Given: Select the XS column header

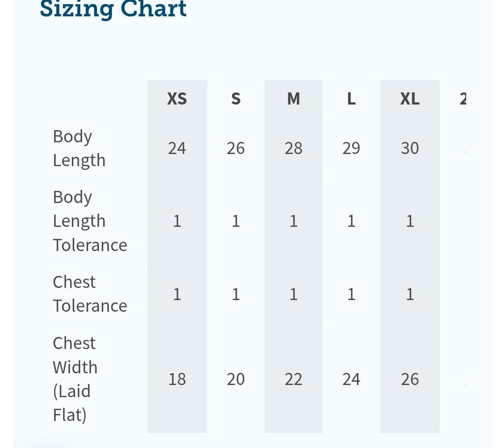Looking at the screenshot, I should 177,98.
